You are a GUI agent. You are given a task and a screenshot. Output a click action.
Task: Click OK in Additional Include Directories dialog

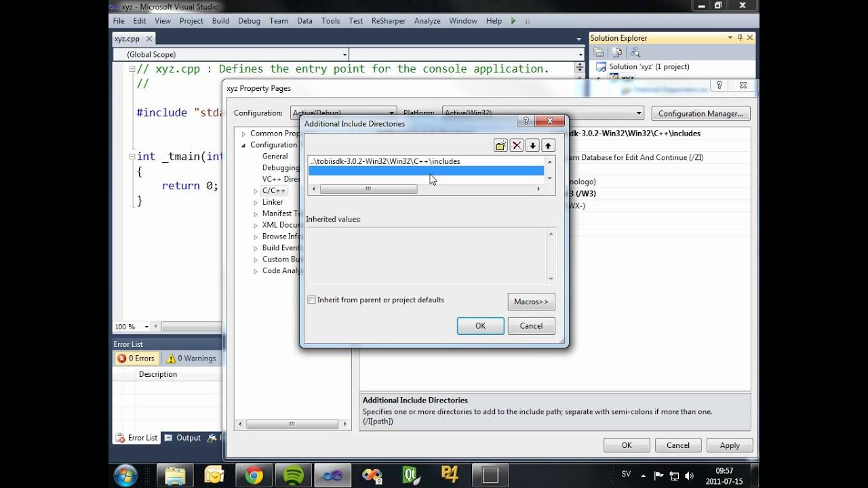coord(480,326)
